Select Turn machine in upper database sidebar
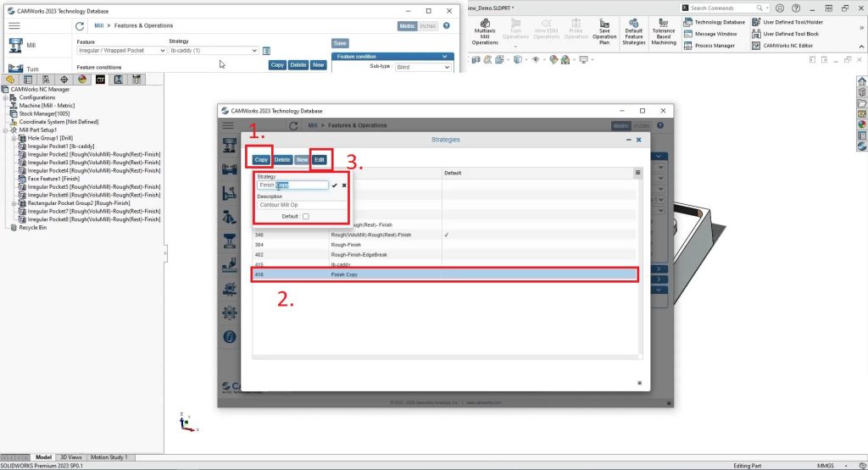Screen dimensions: 868x470 [22, 69]
